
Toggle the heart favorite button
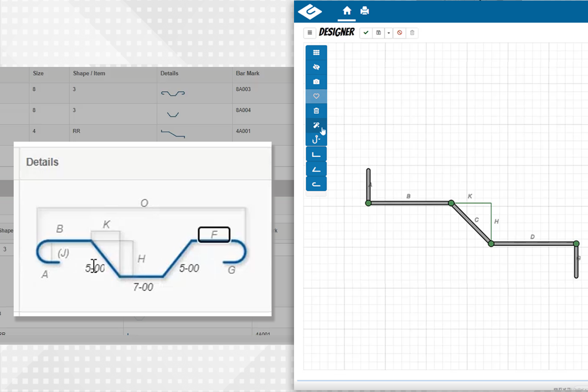pyautogui.click(x=316, y=96)
